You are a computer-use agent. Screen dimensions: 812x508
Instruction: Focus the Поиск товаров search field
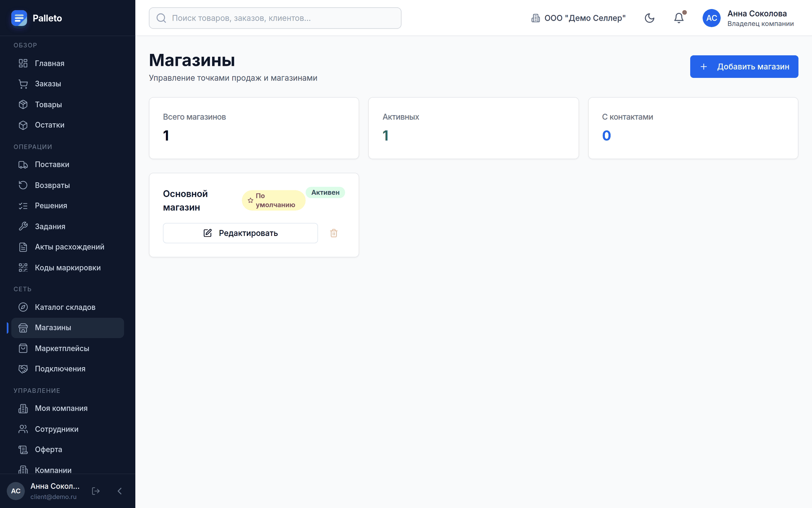click(275, 18)
